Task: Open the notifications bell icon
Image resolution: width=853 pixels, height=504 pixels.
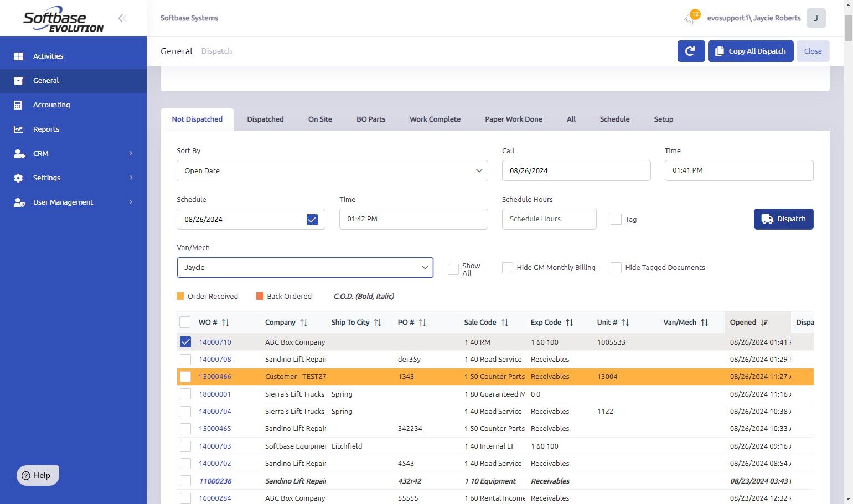Action: pyautogui.click(x=690, y=18)
